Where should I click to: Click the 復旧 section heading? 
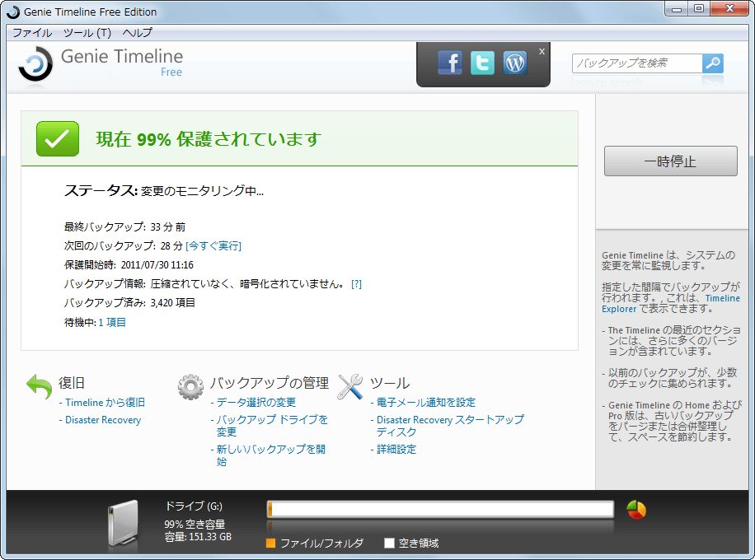pyautogui.click(x=72, y=383)
